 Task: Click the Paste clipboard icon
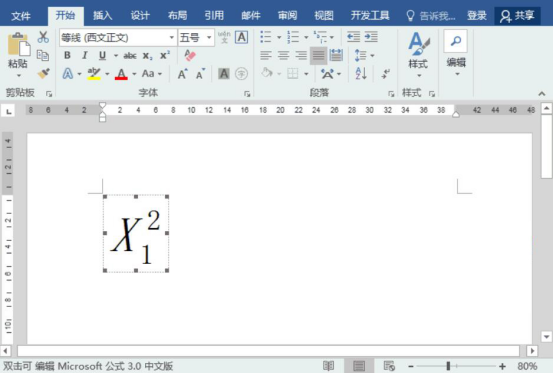[x=18, y=44]
